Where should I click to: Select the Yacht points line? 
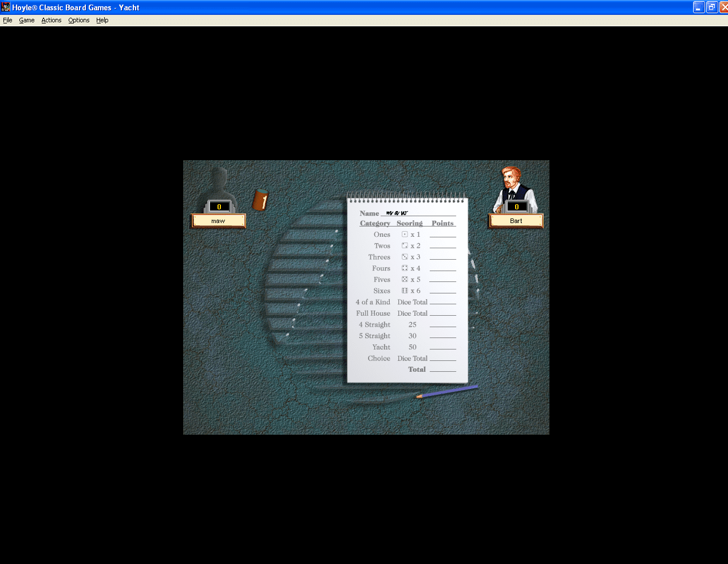point(442,347)
